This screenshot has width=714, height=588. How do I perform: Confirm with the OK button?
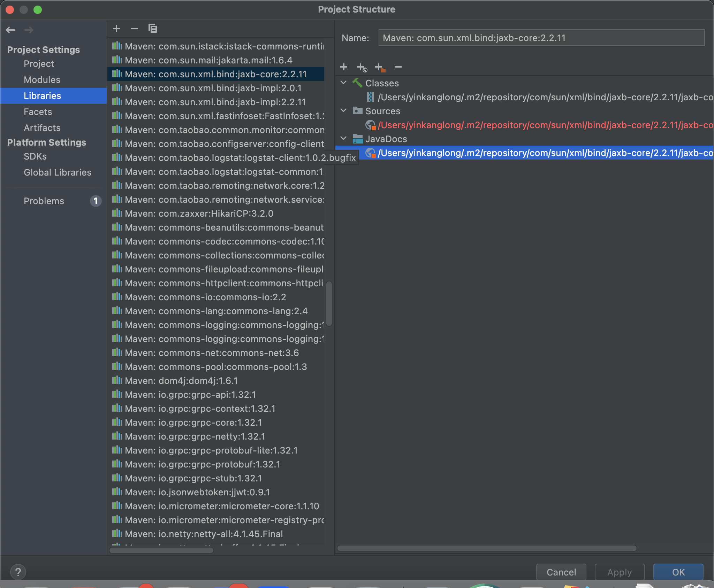pos(678,572)
